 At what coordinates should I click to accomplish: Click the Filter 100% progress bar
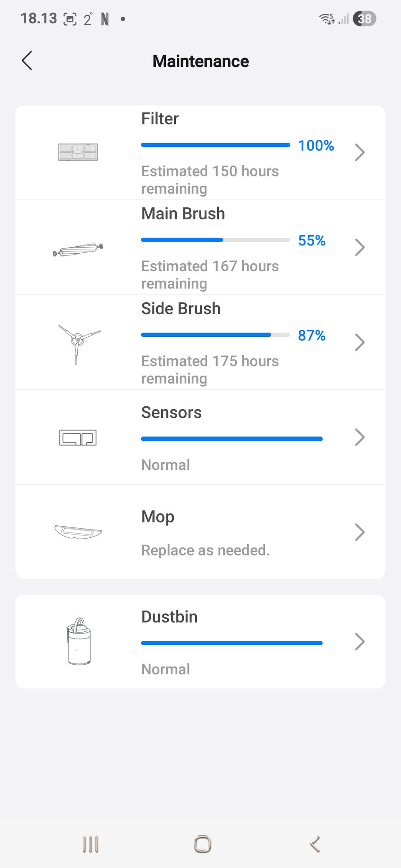pos(216,145)
